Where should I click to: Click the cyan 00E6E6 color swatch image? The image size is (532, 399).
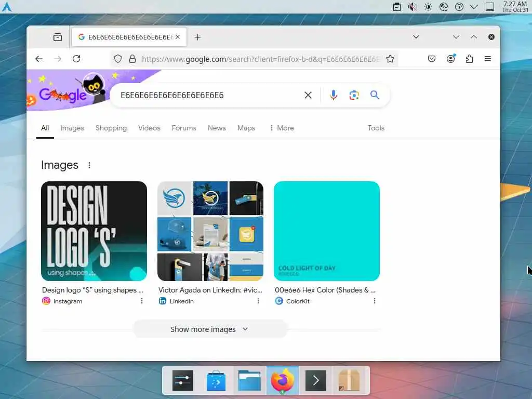(327, 231)
